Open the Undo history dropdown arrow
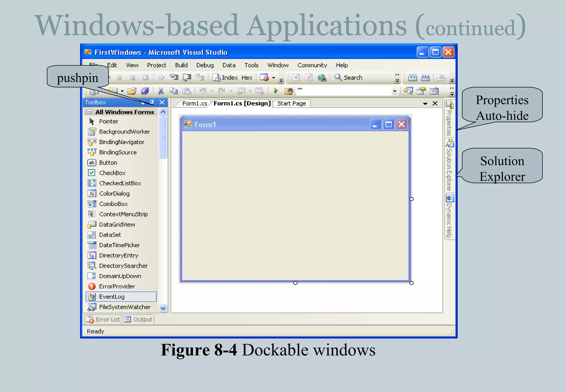The width and height of the screenshot is (566, 392). point(212,91)
